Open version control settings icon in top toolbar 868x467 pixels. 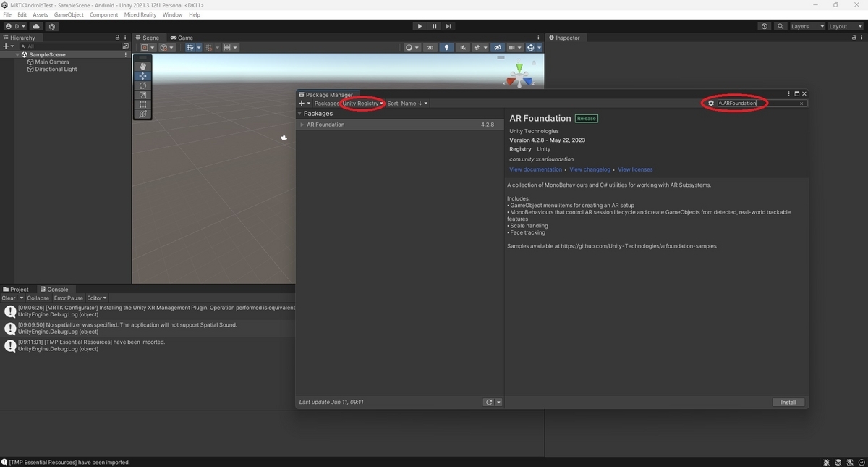click(x=52, y=26)
